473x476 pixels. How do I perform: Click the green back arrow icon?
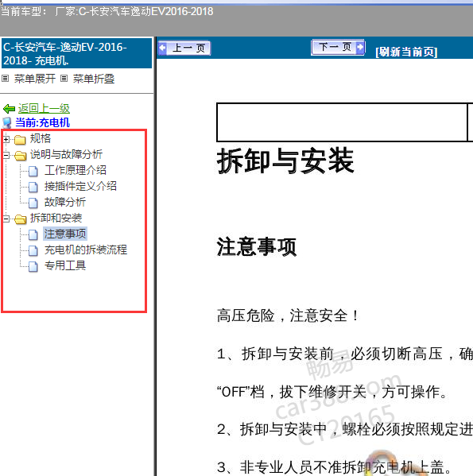(x=9, y=108)
